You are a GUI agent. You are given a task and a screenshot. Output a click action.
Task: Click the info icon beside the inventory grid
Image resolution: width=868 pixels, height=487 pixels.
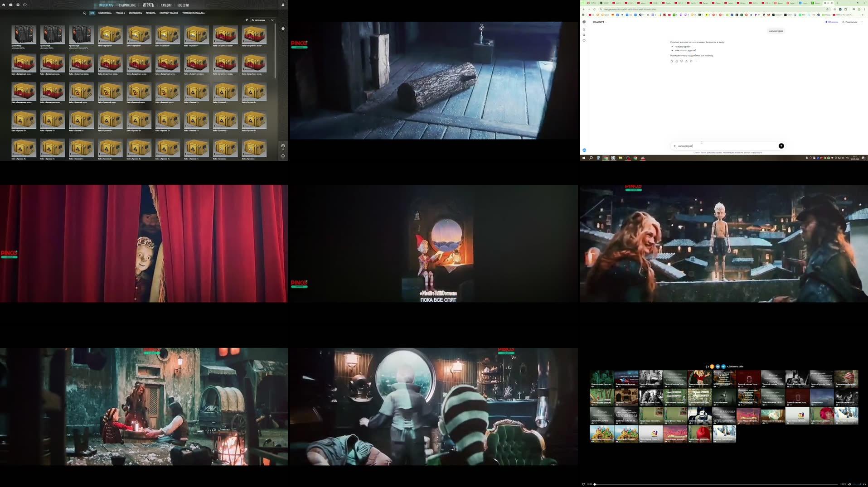[x=283, y=29]
